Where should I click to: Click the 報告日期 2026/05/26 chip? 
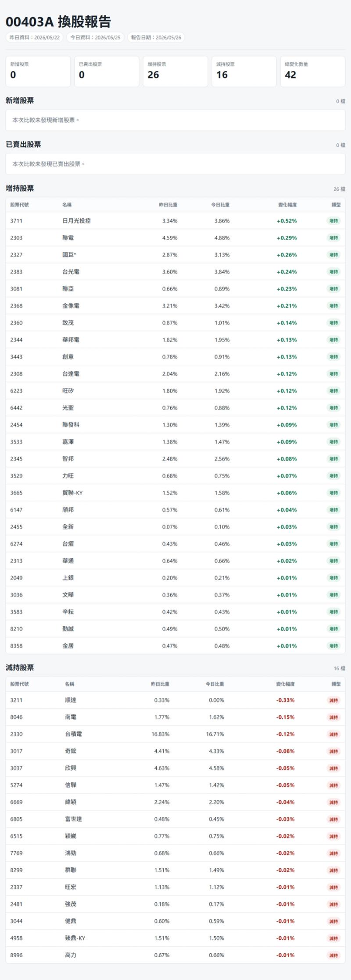pos(156,38)
